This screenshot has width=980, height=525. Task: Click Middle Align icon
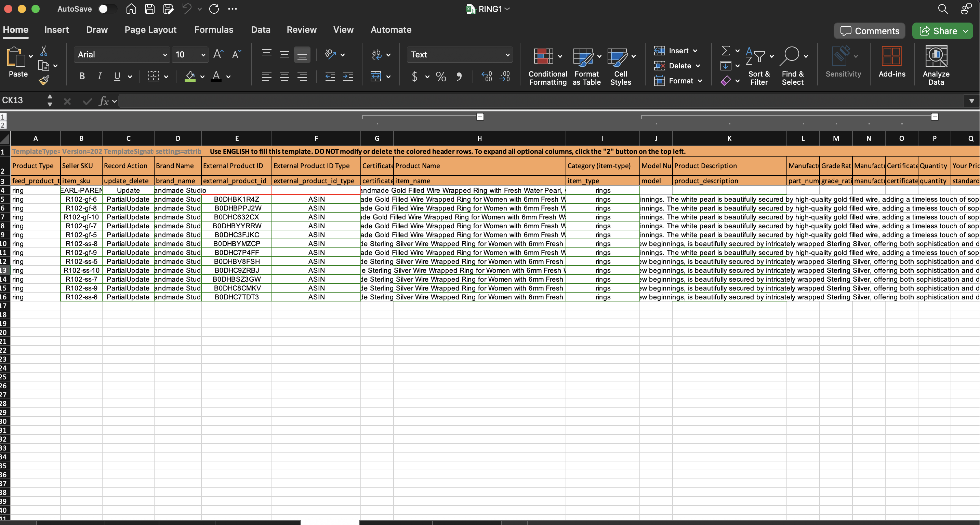coord(284,54)
